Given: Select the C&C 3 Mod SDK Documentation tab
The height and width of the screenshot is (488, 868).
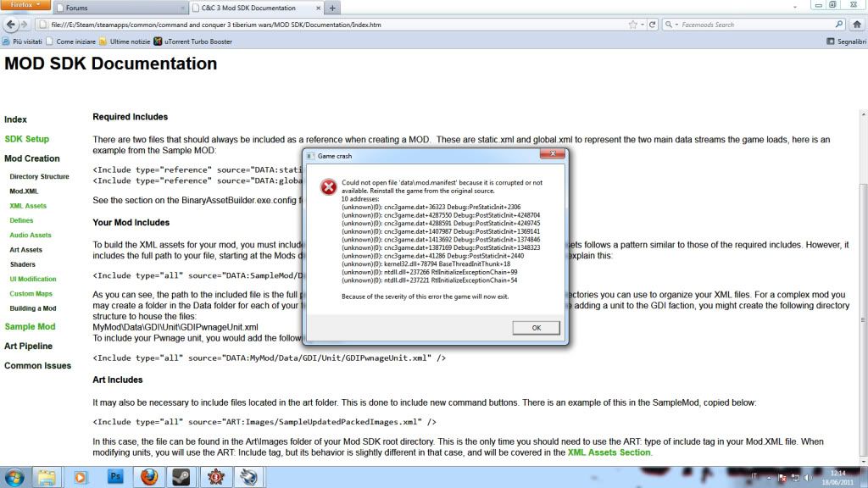Looking at the screenshot, I should (256, 8).
